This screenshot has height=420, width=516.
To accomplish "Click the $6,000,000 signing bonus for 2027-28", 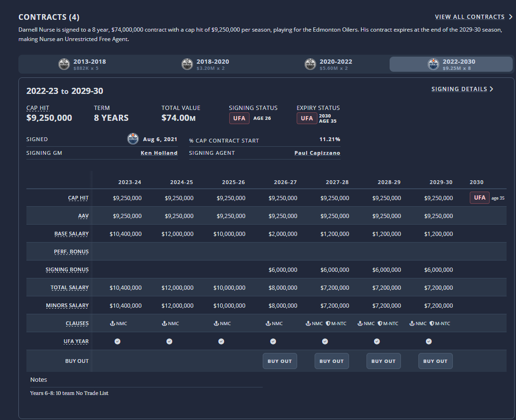I will coord(335,270).
